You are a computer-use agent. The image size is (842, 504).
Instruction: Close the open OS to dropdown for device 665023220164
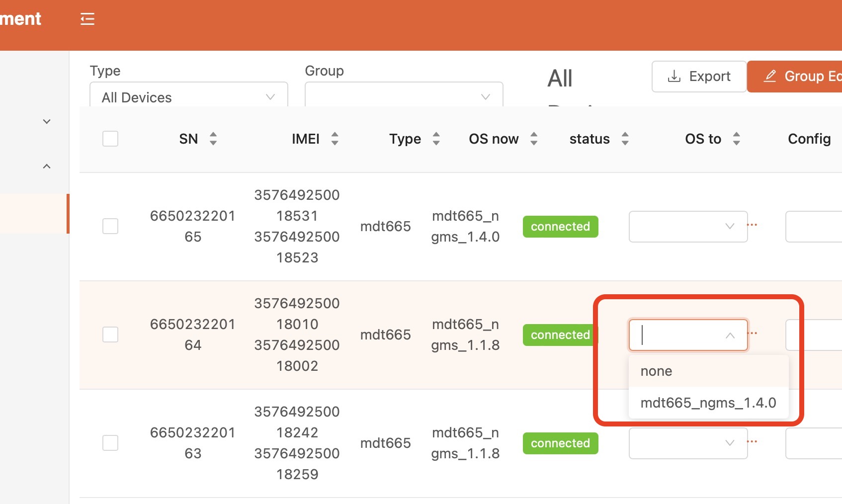tap(688, 335)
